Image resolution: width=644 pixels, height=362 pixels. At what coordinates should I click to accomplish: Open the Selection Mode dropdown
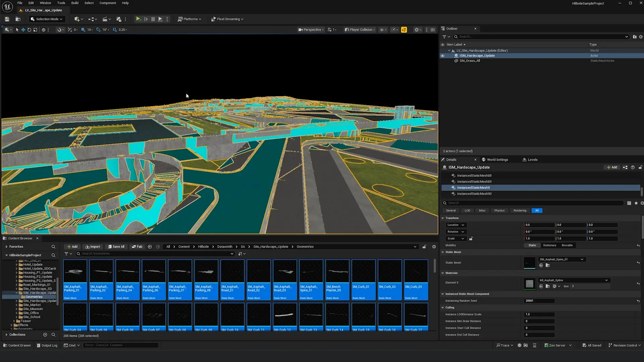46,19
